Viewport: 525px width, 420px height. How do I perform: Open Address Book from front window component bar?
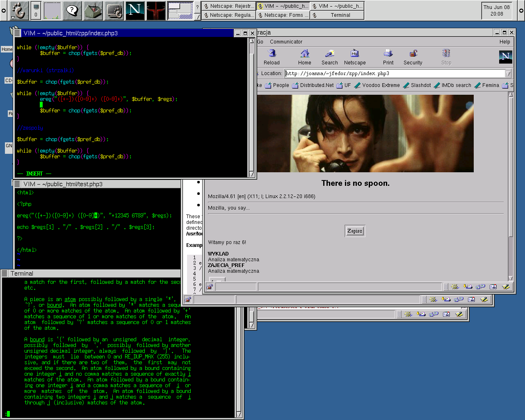(x=493, y=287)
